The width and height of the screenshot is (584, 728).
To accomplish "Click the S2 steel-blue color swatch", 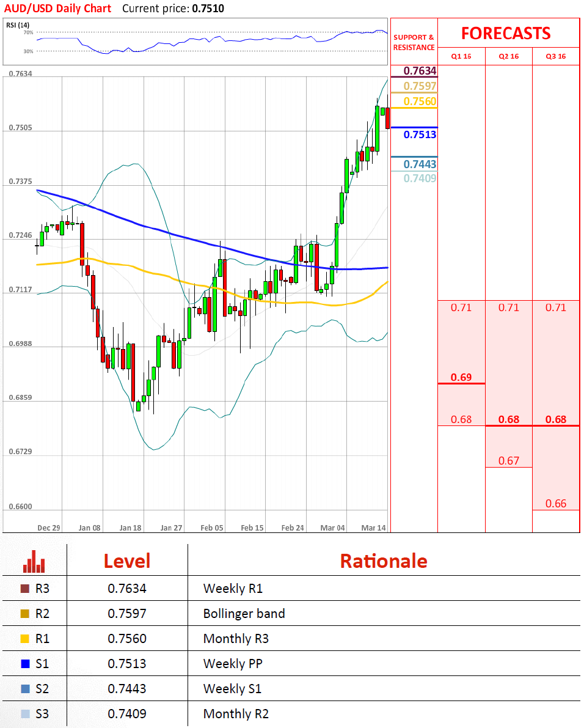I will tap(25, 688).
